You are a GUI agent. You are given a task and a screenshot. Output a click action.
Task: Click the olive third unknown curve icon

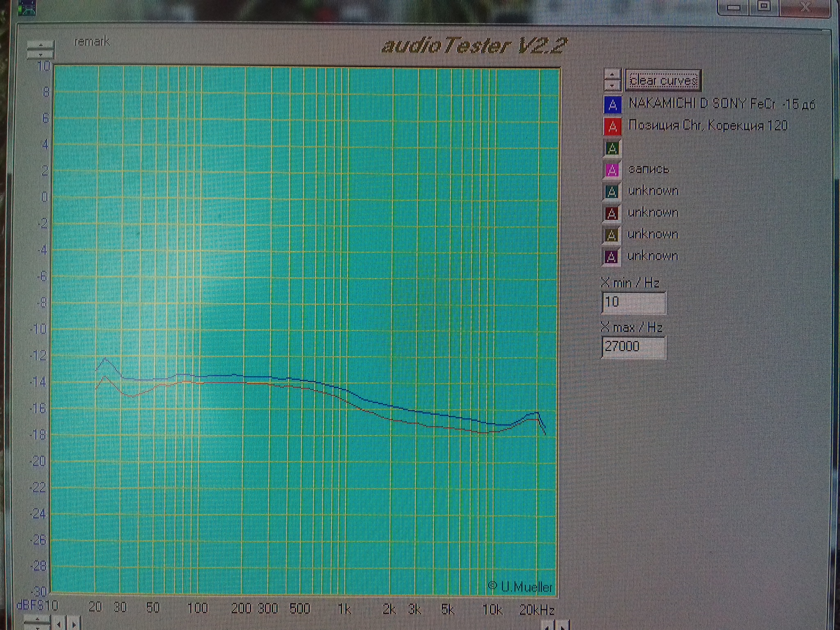pyautogui.click(x=611, y=235)
